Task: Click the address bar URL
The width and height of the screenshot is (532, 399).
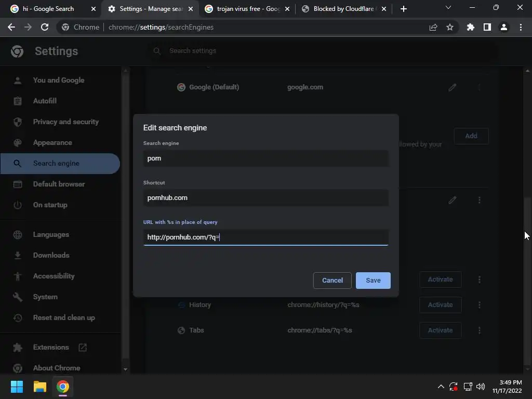Action: [x=161, y=27]
